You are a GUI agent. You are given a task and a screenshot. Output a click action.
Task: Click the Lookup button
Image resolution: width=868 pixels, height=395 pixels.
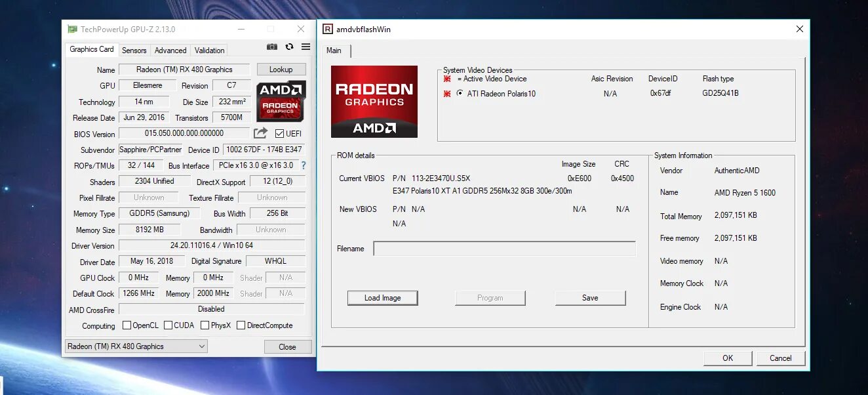(x=281, y=70)
